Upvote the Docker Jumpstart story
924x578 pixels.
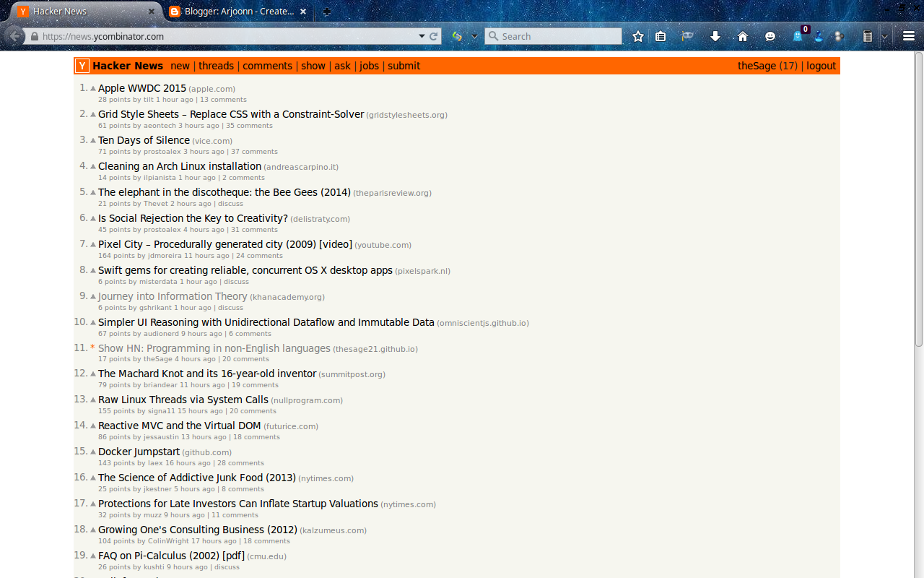[93, 452]
